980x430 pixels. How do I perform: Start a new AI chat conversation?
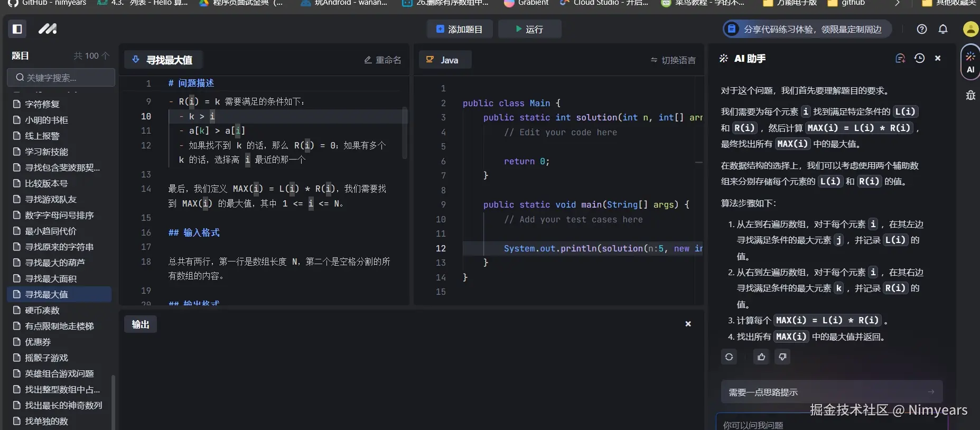(900, 59)
